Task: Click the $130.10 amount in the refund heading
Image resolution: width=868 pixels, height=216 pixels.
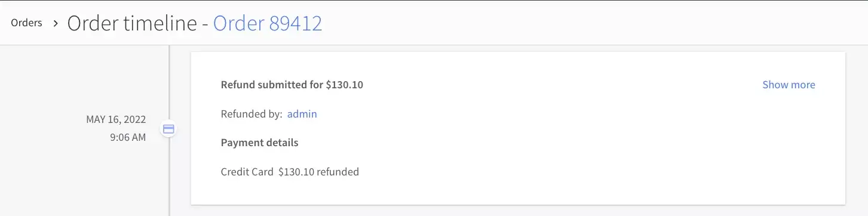Action: 345,85
